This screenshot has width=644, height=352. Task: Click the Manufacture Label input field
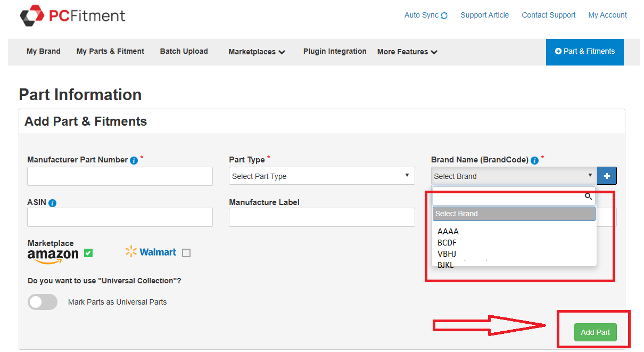pos(321,217)
